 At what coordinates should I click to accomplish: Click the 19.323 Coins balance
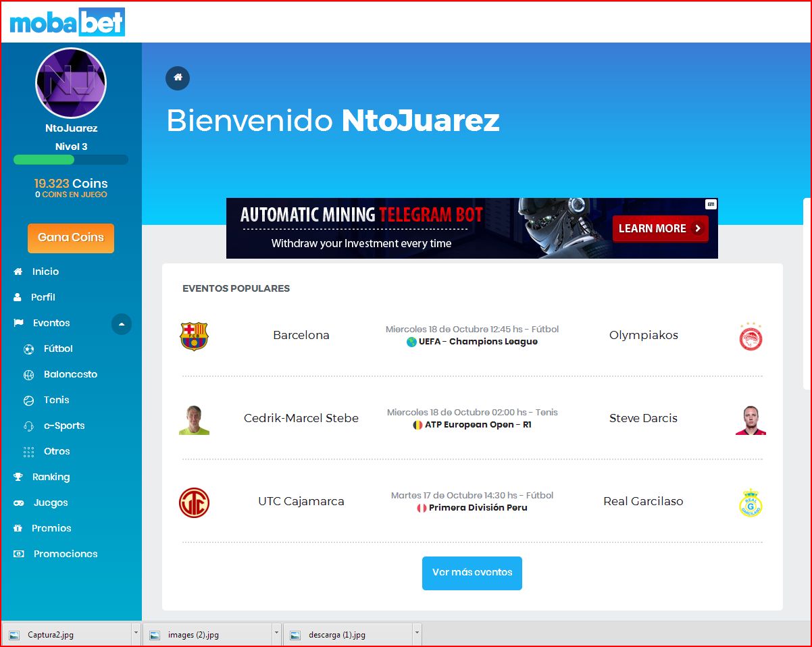click(71, 184)
